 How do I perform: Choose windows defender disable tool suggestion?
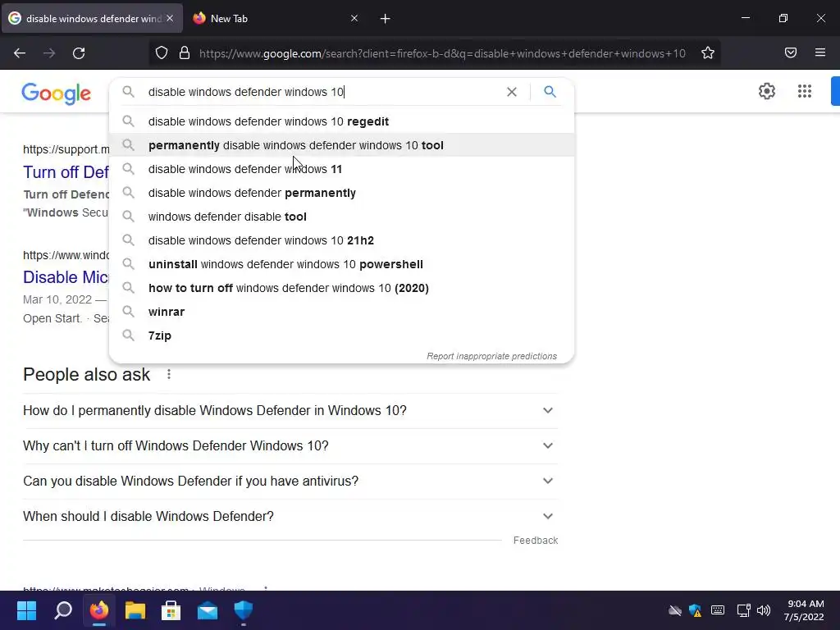(x=341, y=217)
